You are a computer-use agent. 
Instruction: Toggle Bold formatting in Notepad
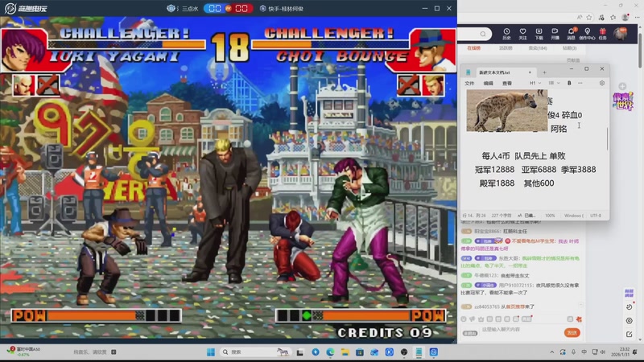pyautogui.click(x=569, y=83)
